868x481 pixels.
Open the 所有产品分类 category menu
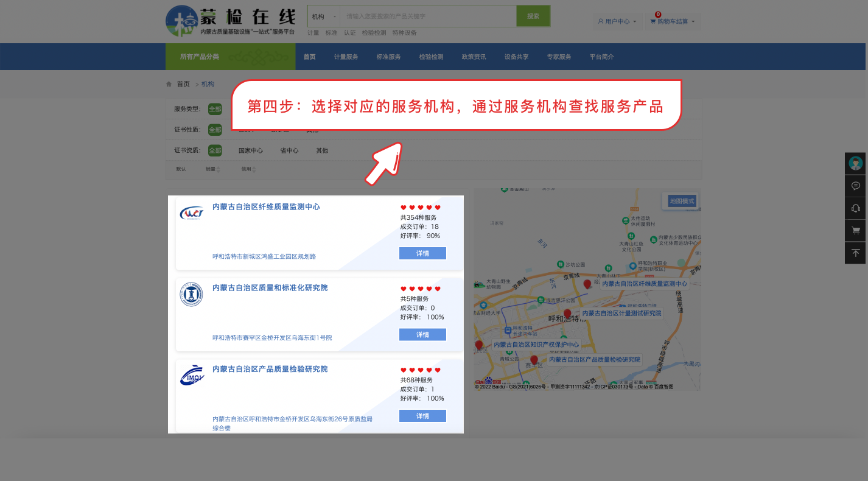tap(230, 57)
